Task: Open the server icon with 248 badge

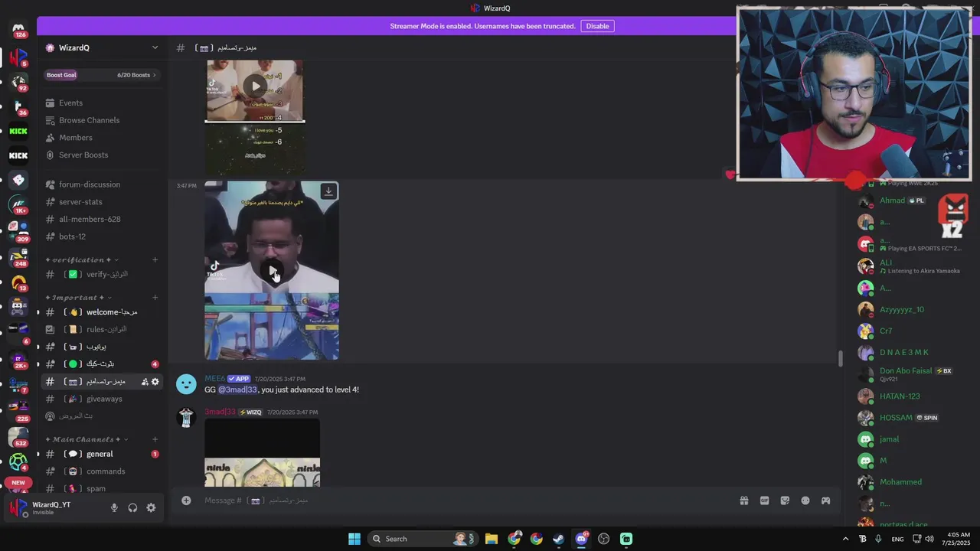Action: tap(18, 257)
